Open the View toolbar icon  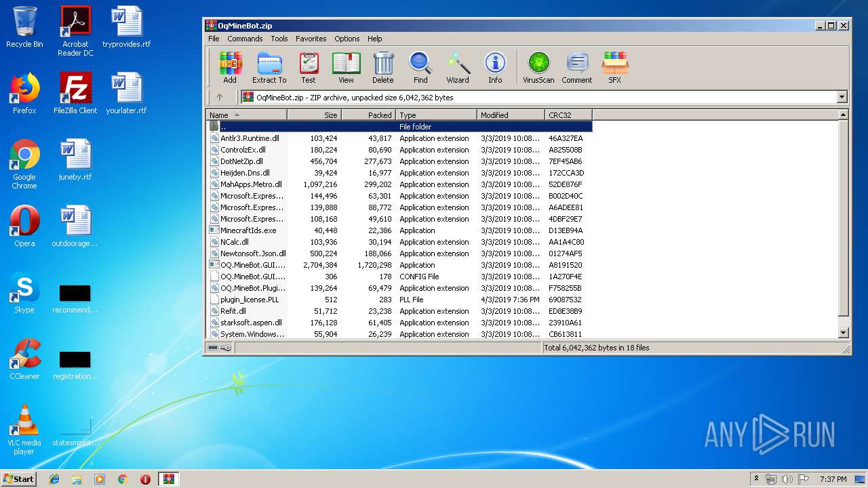346,68
